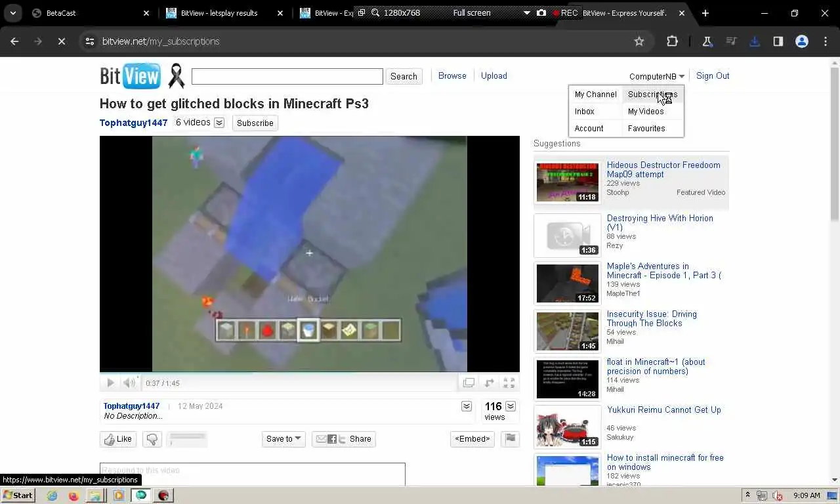The height and width of the screenshot is (504, 840).
Task: Click the thumbs-up Like button
Action: pos(118,439)
